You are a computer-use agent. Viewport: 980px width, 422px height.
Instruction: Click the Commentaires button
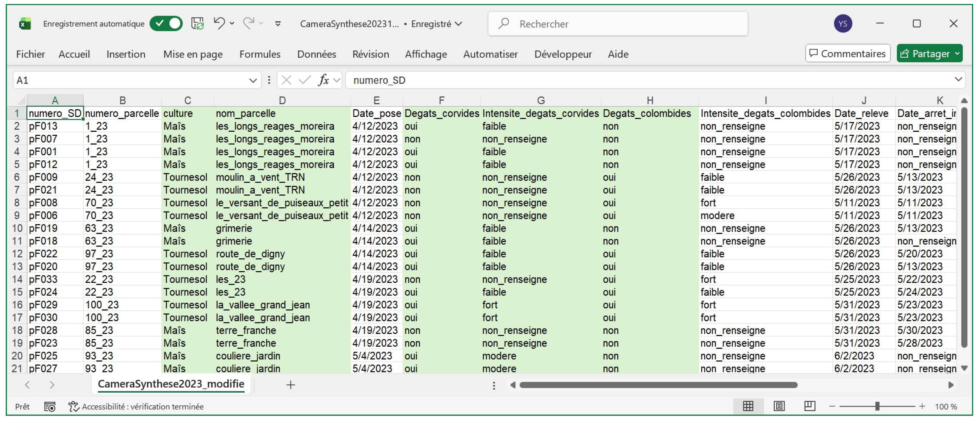[848, 54]
